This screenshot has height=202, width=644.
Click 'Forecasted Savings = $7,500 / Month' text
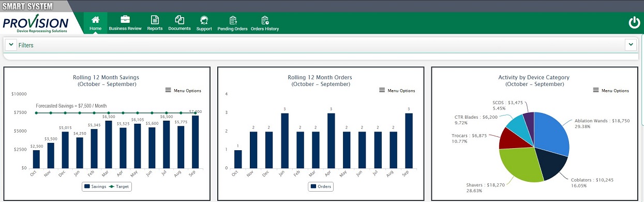click(x=71, y=106)
